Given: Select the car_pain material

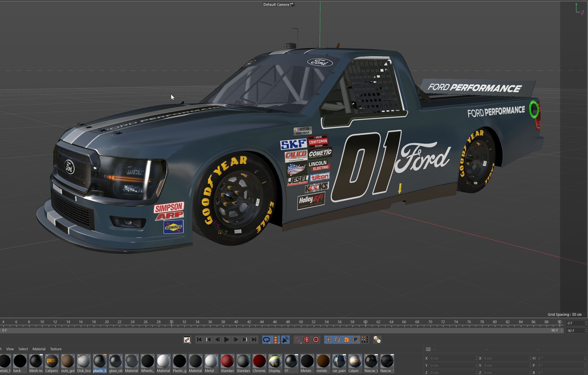Looking at the screenshot, I should point(339,363).
